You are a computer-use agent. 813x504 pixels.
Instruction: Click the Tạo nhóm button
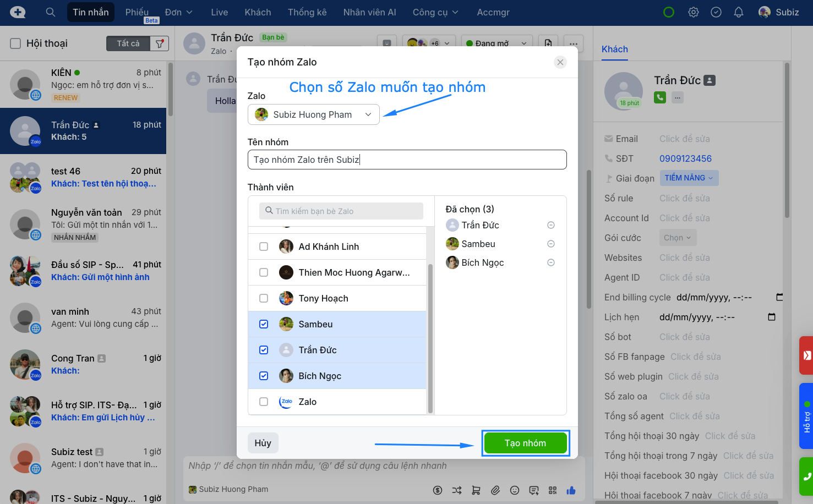[x=525, y=443]
